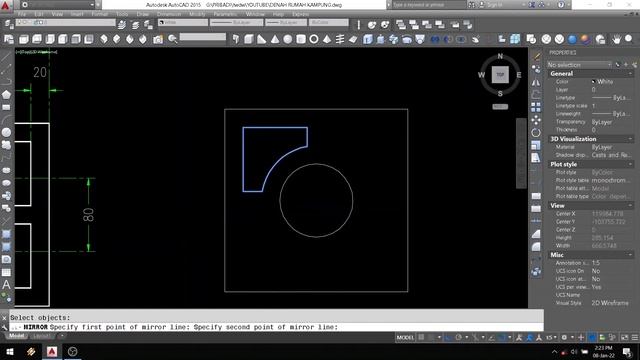Click the Fillet tool in the Modify toolbar
The width and height of the screenshot is (640, 360).
[536, 247]
